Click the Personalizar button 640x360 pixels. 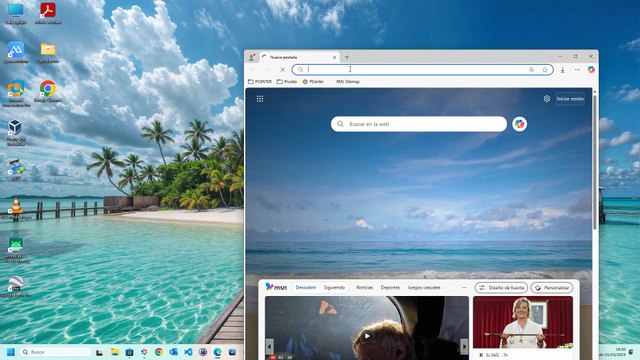coord(552,288)
